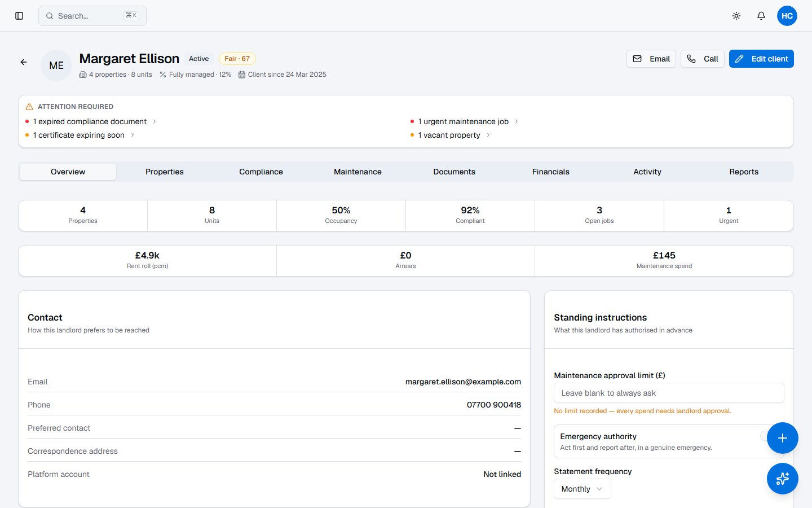This screenshot has height=508, width=812.
Task: Open Statement frequency Monthly dropdown
Action: coord(582,489)
